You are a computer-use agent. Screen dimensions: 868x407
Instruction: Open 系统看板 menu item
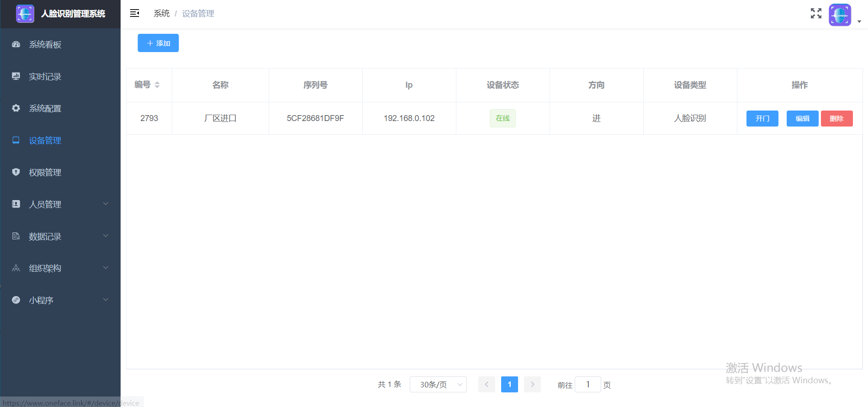[60, 44]
